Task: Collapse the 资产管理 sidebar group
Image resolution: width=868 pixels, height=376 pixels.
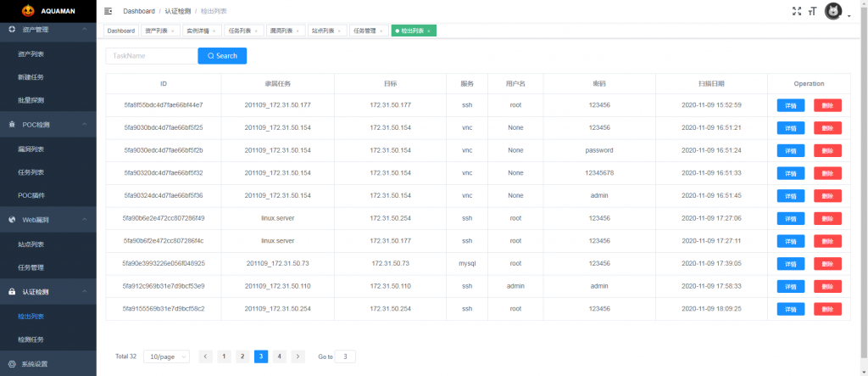Action: [48, 30]
